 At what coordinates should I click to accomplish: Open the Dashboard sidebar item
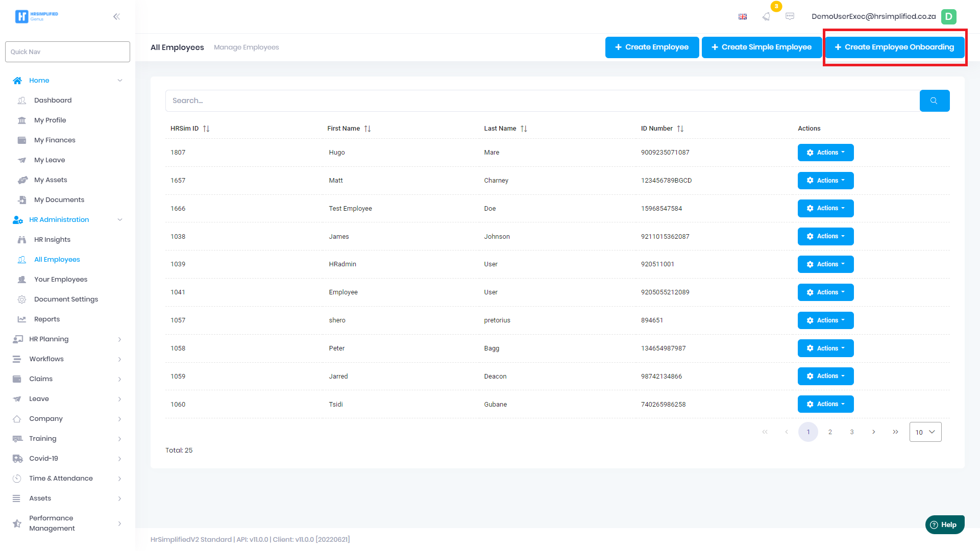coord(53,101)
